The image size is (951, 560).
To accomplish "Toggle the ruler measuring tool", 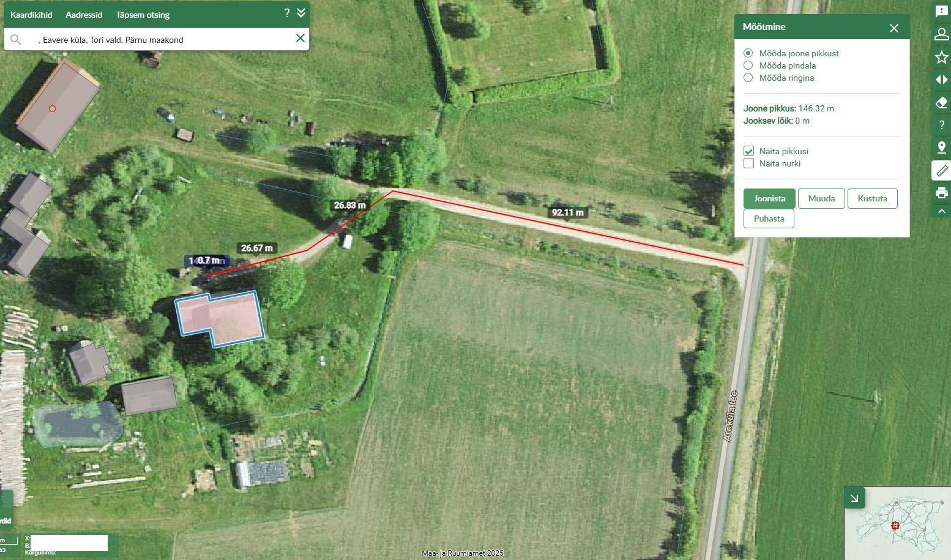I will click(x=941, y=170).
